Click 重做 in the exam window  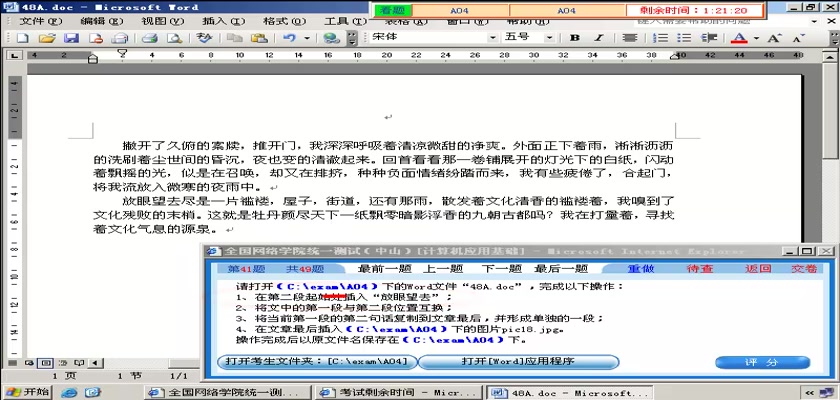(x=641, y=269)
